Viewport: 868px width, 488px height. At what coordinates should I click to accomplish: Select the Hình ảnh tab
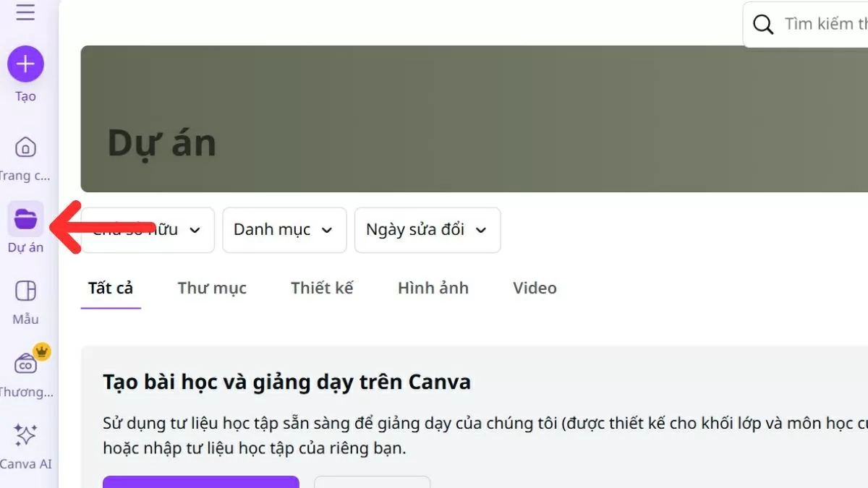click(433, 288)
